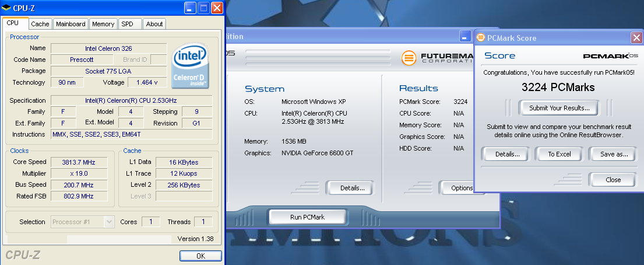Open Details in PCMark Score dialog

(x=507, y=154)
